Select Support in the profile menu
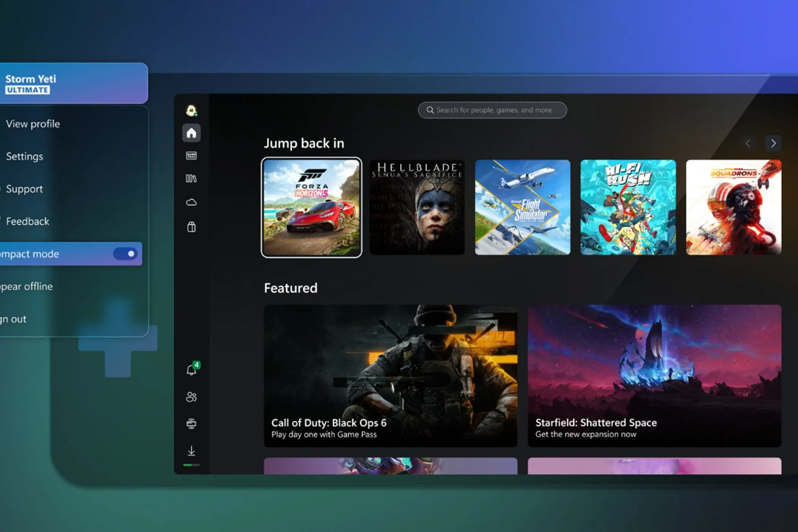The height and width of the screenshot is (532, 798). 24,189
